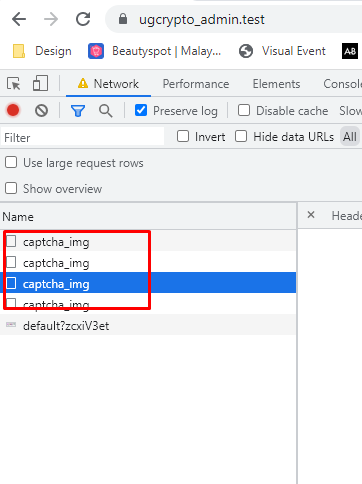Click the padlock icon in the address bar

click(x=123, y=19)
